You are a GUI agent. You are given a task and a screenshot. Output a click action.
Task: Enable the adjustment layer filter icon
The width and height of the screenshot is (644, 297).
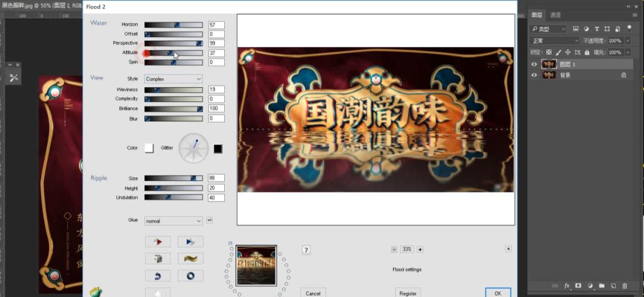[586, 29]
